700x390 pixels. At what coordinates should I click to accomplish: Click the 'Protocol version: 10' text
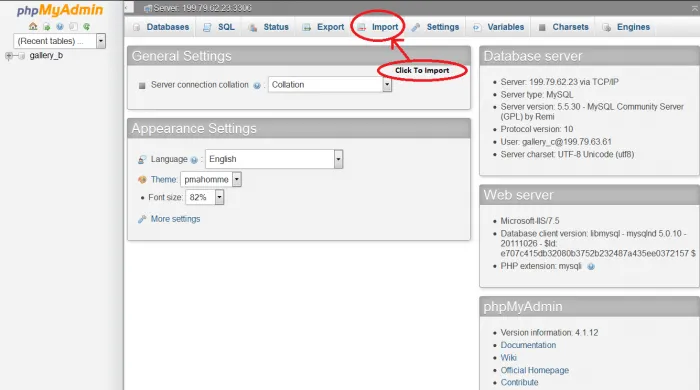537,129
